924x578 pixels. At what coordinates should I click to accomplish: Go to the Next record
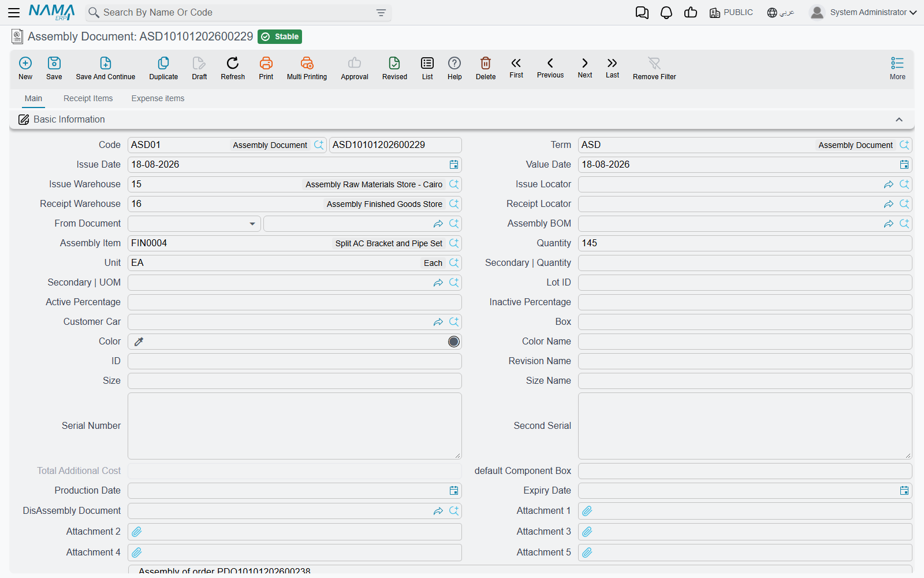[x=585, y=68]
